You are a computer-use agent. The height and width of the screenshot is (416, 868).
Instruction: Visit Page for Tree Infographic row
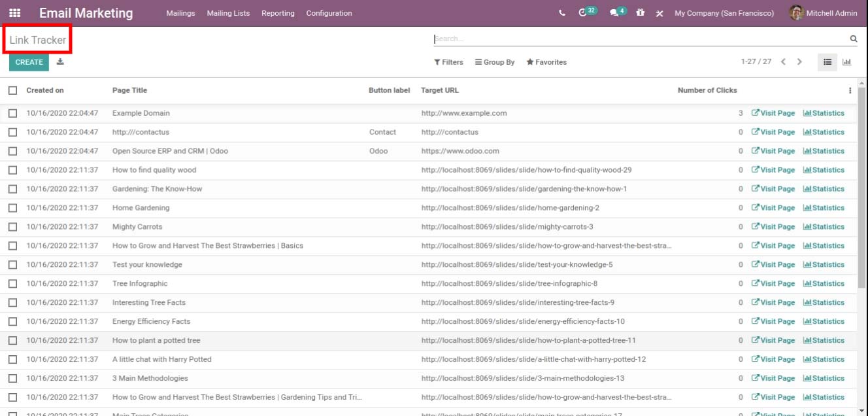[773, 284]
